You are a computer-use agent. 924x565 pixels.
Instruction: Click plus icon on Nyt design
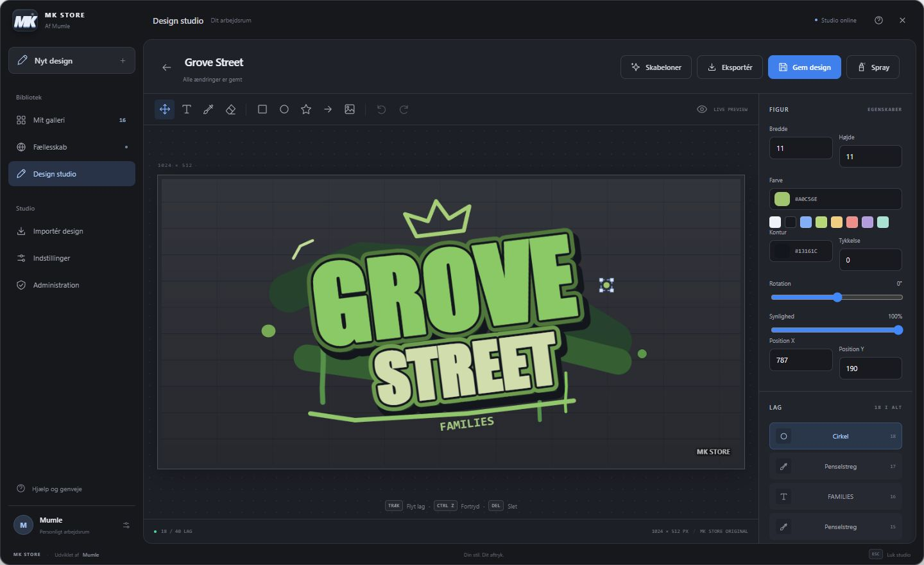tap(123, 61)
